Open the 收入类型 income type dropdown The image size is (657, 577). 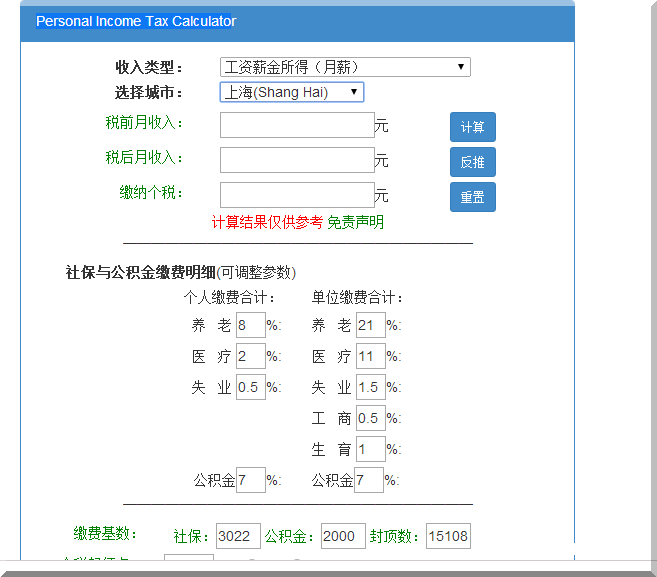point(345,67)
